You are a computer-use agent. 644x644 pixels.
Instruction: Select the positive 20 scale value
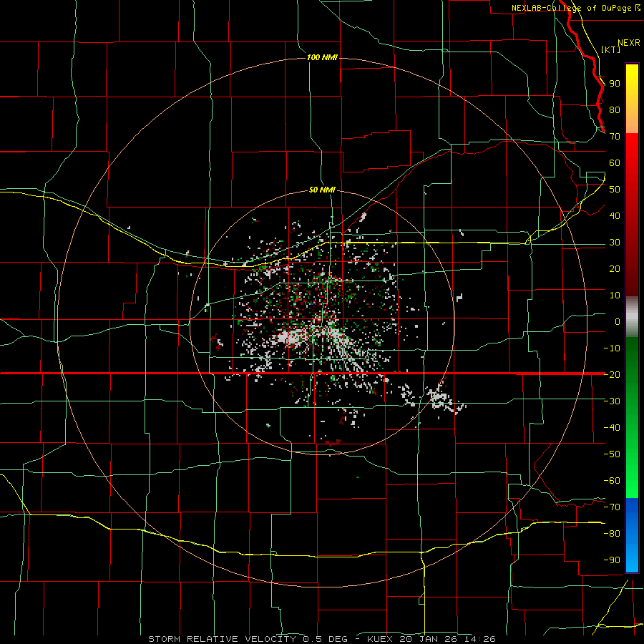(x=615, y=268)
